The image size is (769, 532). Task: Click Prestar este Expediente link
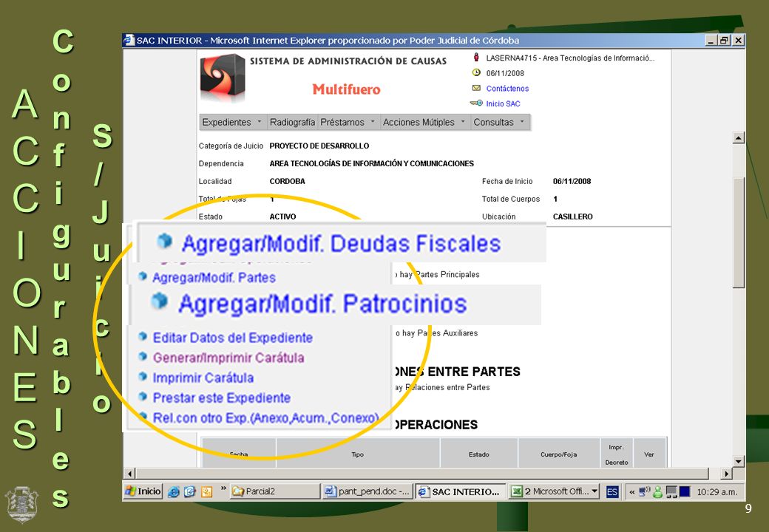pyautogui.click(x=222, y=398)
